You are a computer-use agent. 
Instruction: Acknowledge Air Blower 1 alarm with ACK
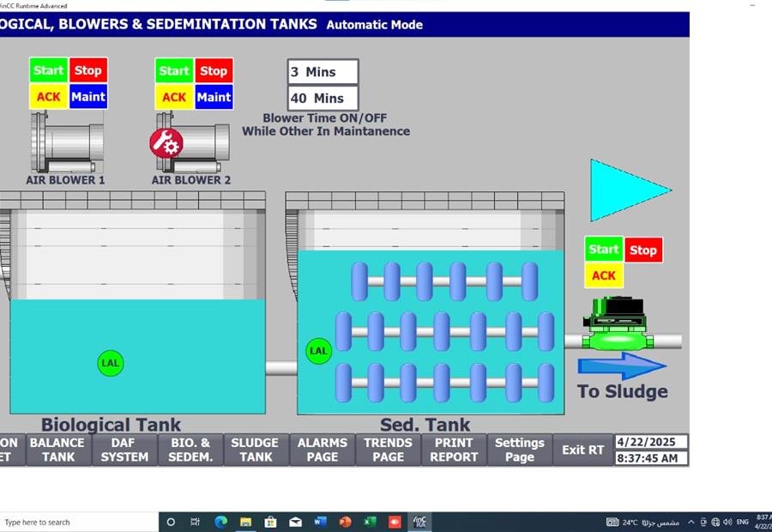48,97
